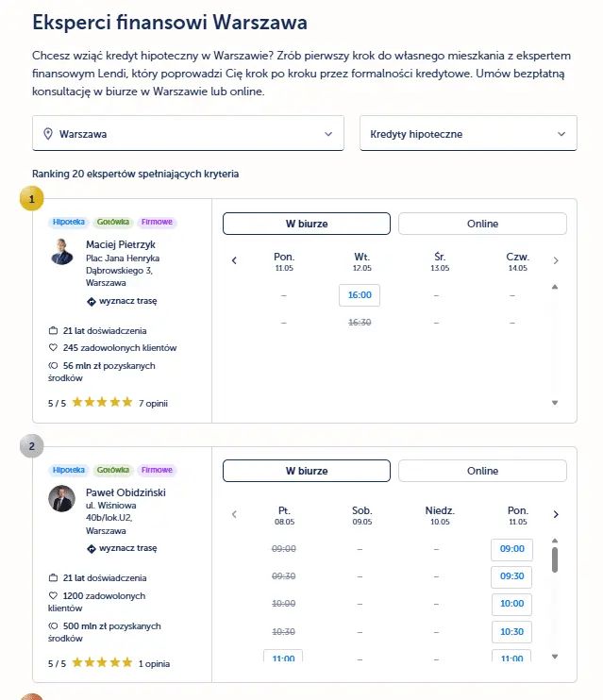Click the chevron in the Kredyty hipoteczne selector
This screenshot has height=700, width=603.
(561, 134)
